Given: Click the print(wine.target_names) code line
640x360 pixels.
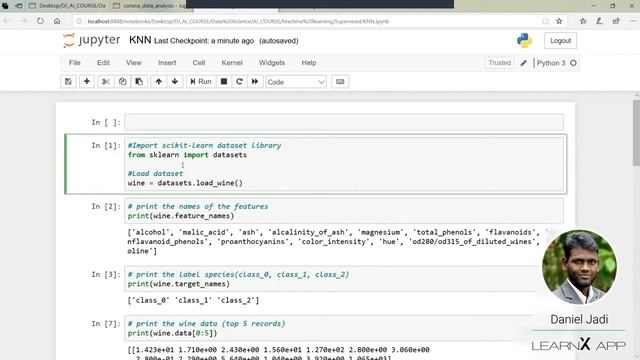Looking at the screenshot, I should [x=178, y=284].
